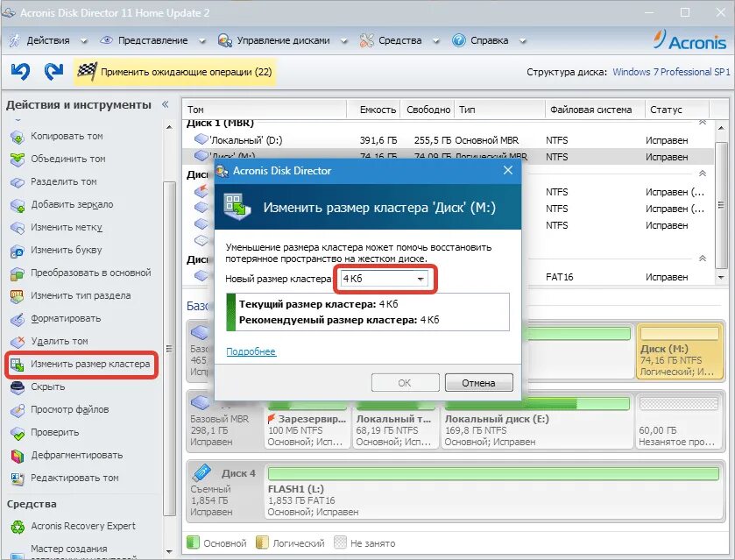735x560 pixels.
Task: Select Редактировать том action
Action: click(74, 478)
